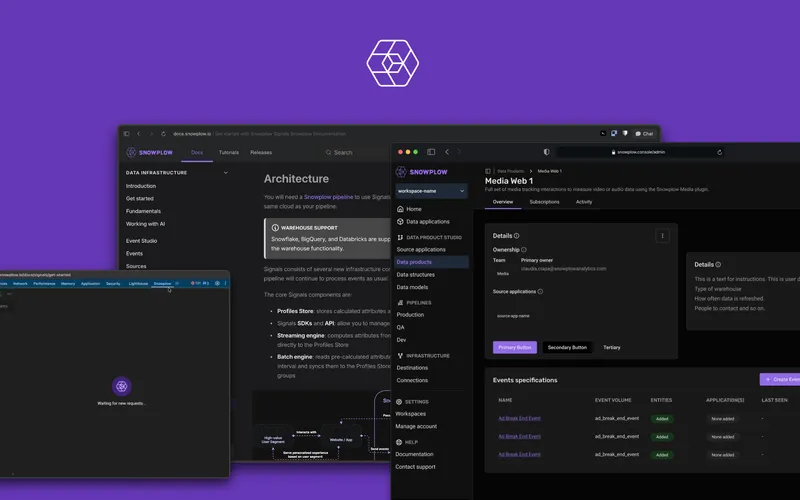
Task: Open Data structures in console sidebar
Action: click(415, 274)
